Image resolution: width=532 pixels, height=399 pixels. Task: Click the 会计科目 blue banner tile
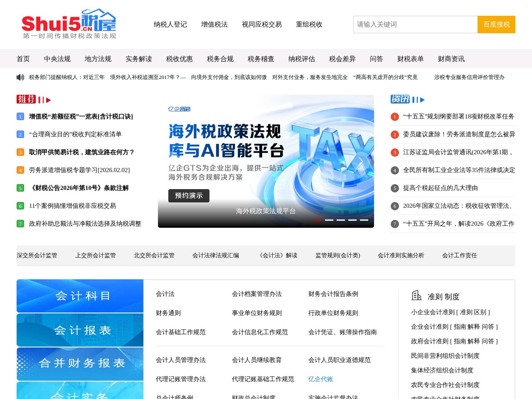80,296
